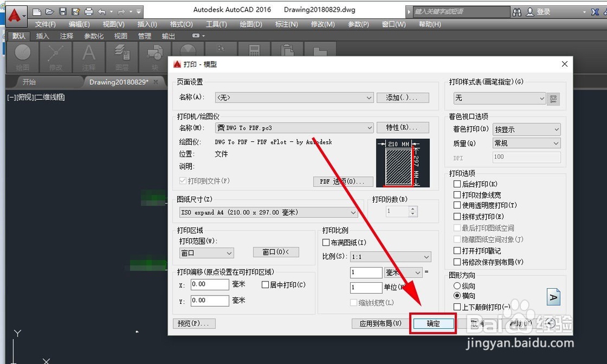Click the 特性(R)... button
607x364 pixels.
pos(402,127)
